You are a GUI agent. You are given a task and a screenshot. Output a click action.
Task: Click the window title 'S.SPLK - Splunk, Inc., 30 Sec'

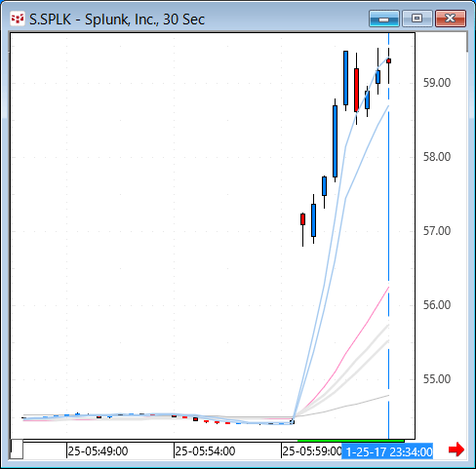(x=117, y=20)
